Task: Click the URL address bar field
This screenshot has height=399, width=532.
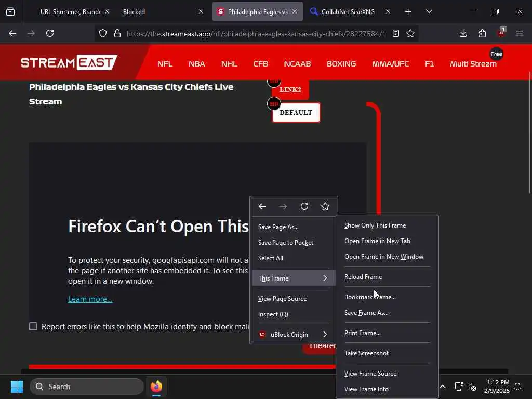Action: pos(256,33)
